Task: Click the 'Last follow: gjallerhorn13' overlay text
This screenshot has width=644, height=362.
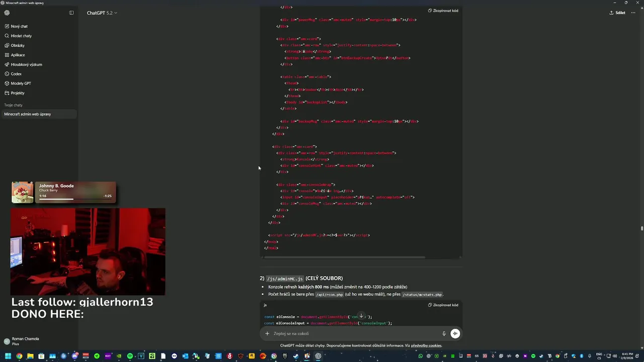Action: pos(82,302)
